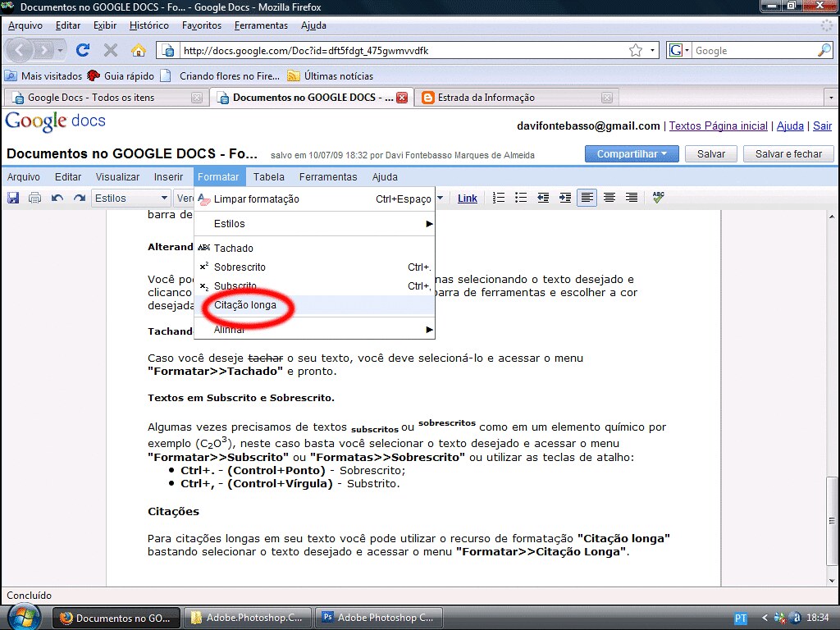Go to the Firefox home page icon

[138, 50]
